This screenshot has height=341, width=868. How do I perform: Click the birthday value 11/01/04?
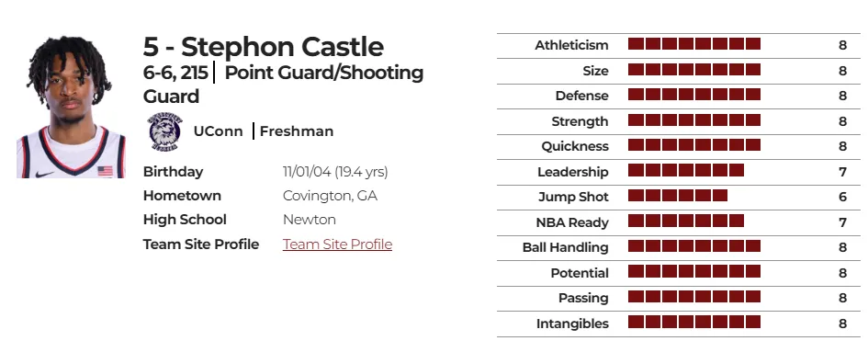tap(307, 172)
